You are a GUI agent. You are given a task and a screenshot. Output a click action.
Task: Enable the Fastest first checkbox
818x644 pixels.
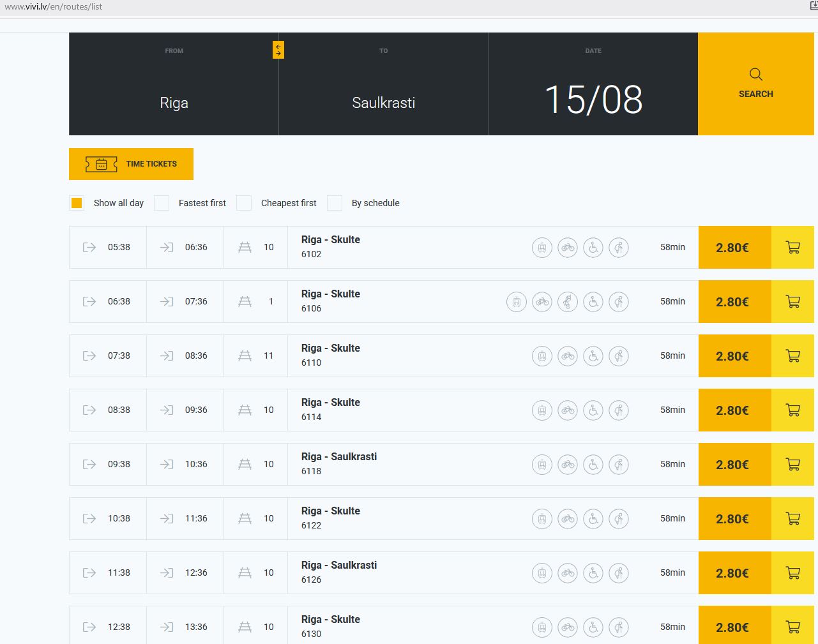(162, 203)
